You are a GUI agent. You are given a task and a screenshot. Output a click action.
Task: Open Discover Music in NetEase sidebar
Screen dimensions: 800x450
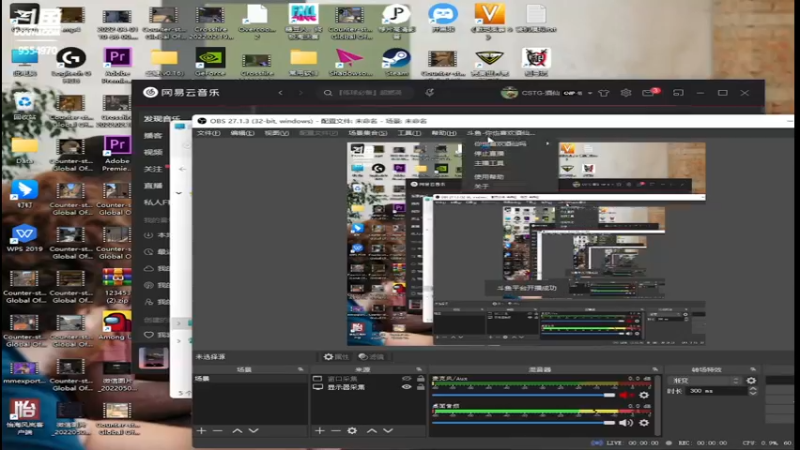(x=162, y=119)
